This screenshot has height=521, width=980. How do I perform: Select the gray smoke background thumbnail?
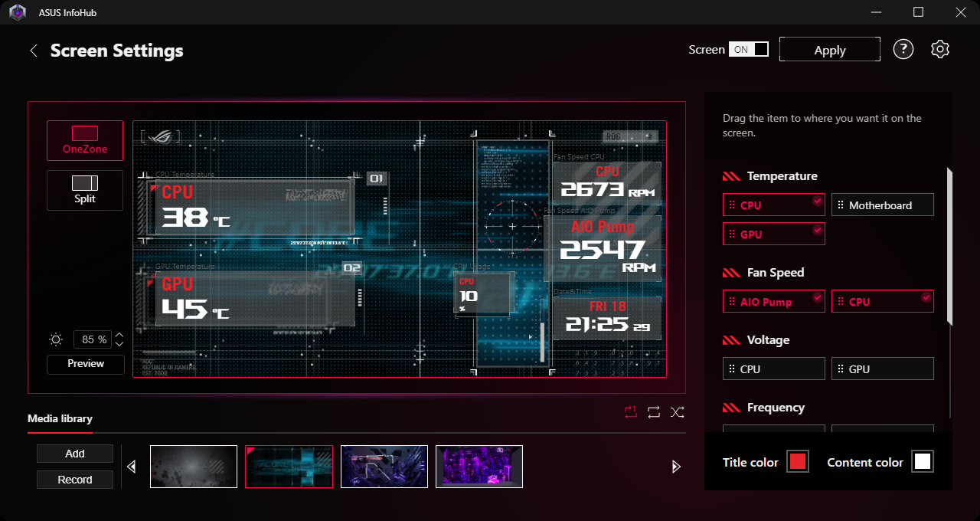(x=194, y=467)
